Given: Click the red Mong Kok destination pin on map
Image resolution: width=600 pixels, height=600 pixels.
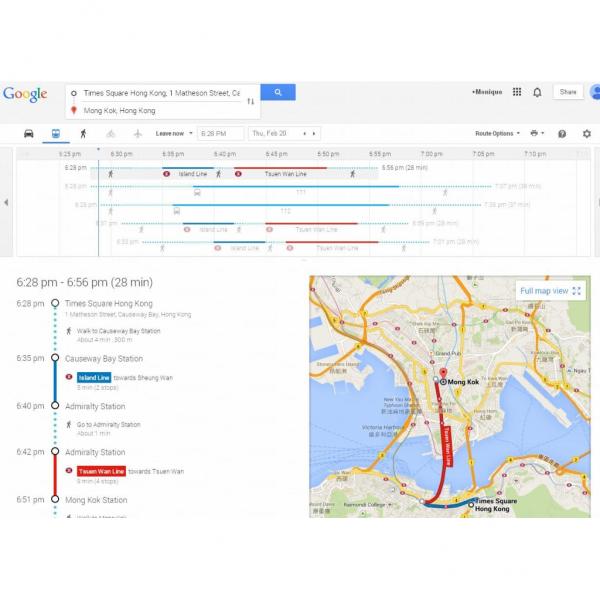Looking at the screenshot, I should tap(443, 373).
